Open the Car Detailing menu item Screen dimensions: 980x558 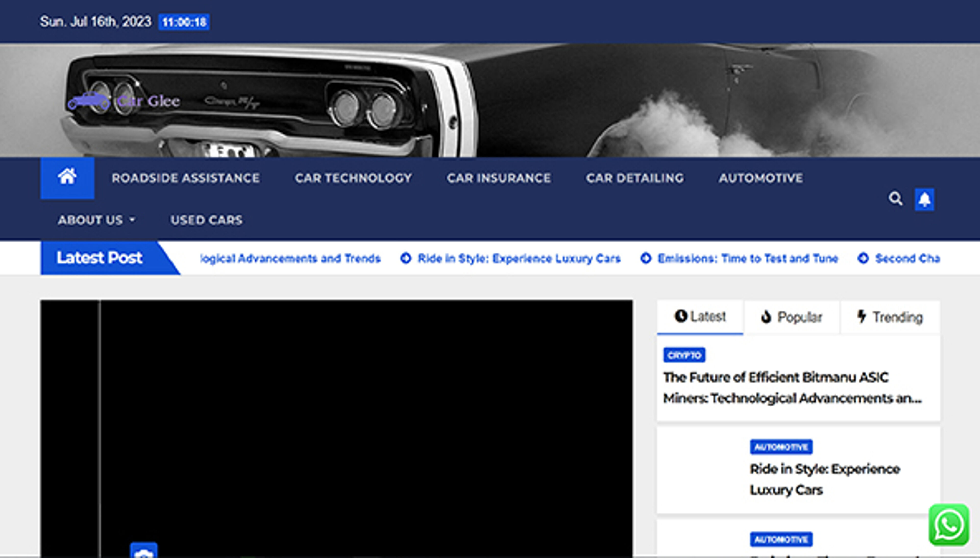pos(634,178)
